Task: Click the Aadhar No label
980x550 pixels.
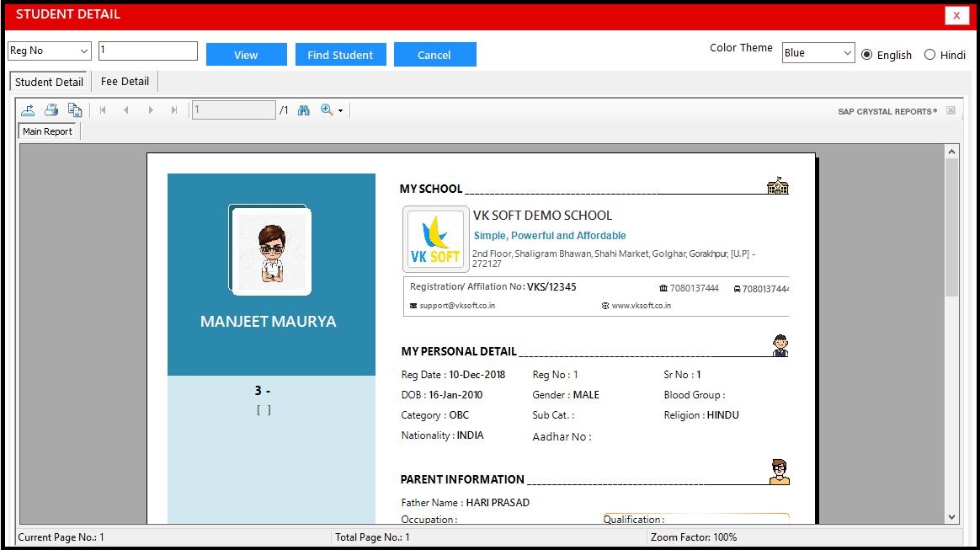Action: point(562,437)
